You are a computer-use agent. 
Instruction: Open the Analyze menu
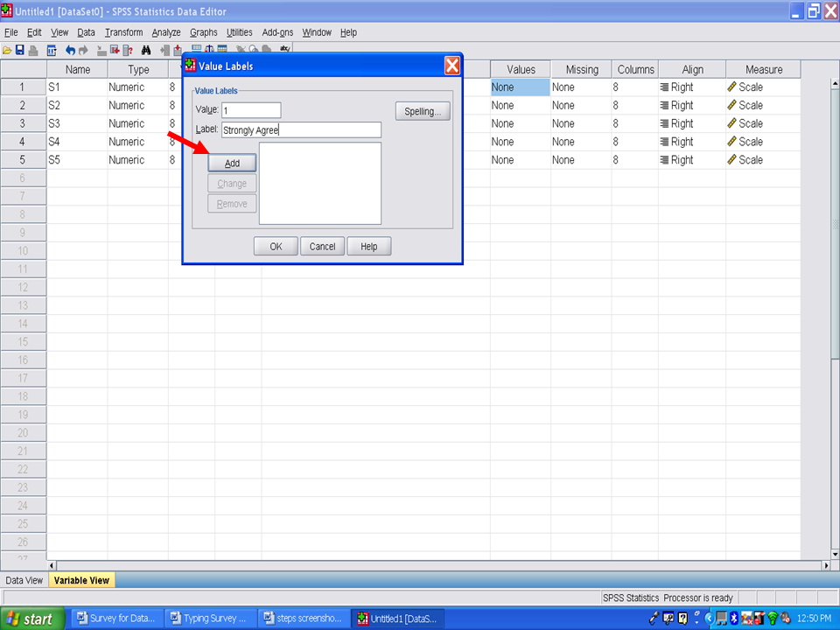[x=166, y=32]
